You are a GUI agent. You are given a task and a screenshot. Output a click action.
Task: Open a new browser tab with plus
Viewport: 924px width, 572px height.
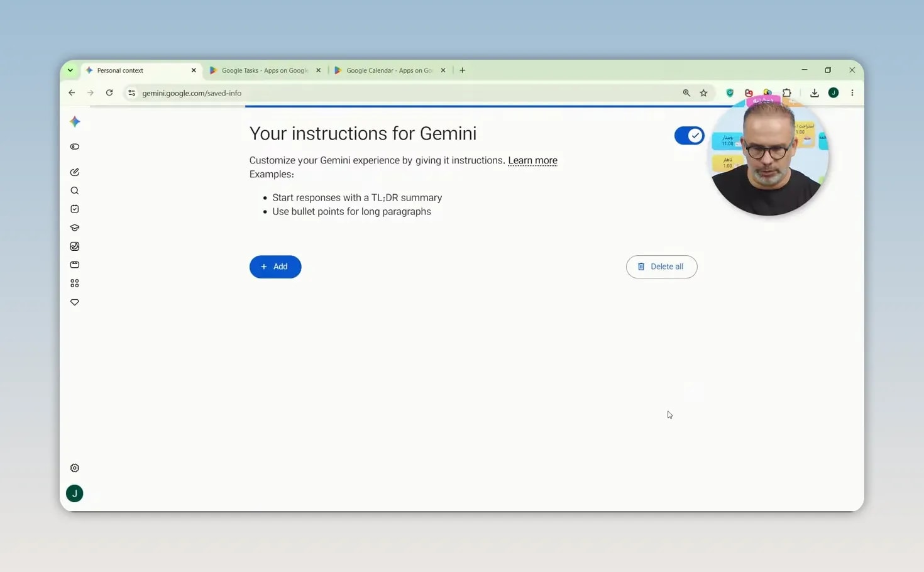click(x=463, y=70)
